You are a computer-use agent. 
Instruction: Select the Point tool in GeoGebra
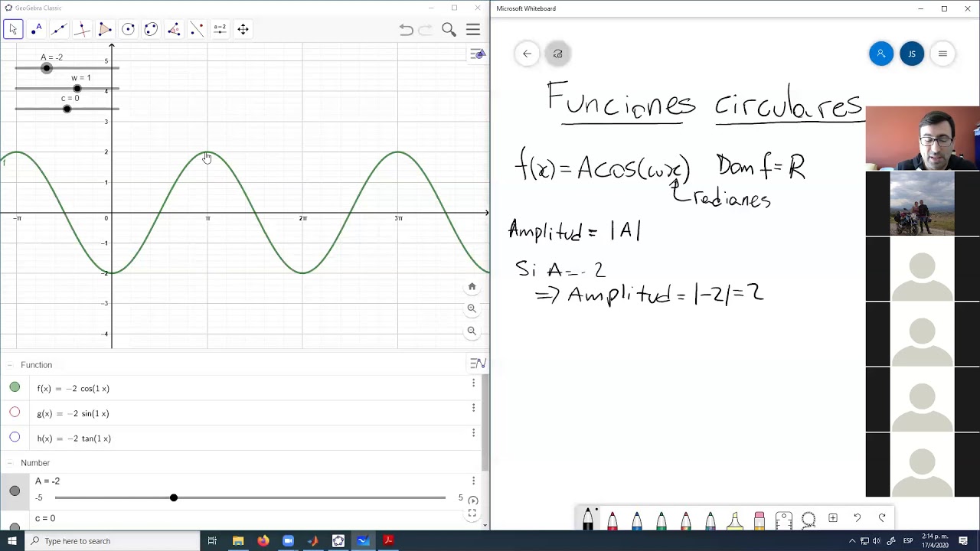click(x=36, y=29)
